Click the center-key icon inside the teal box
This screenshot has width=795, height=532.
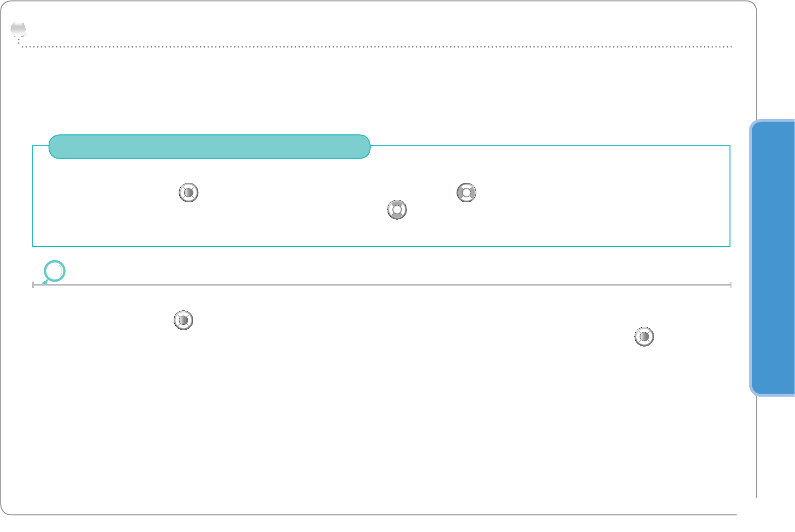tap(189, 192)
